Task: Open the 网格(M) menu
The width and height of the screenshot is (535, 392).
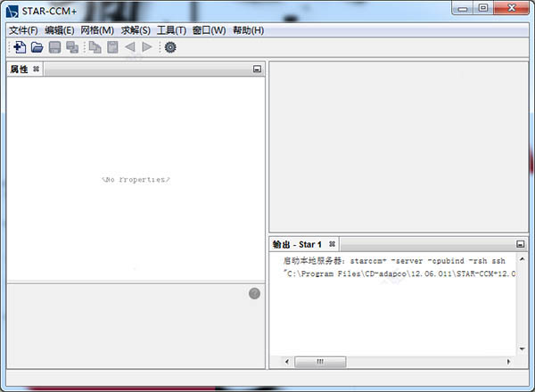Action: [97, 30]
